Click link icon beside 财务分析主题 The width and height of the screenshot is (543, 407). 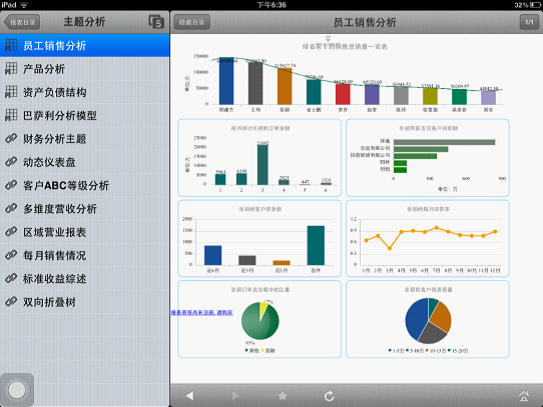[11, 139]
